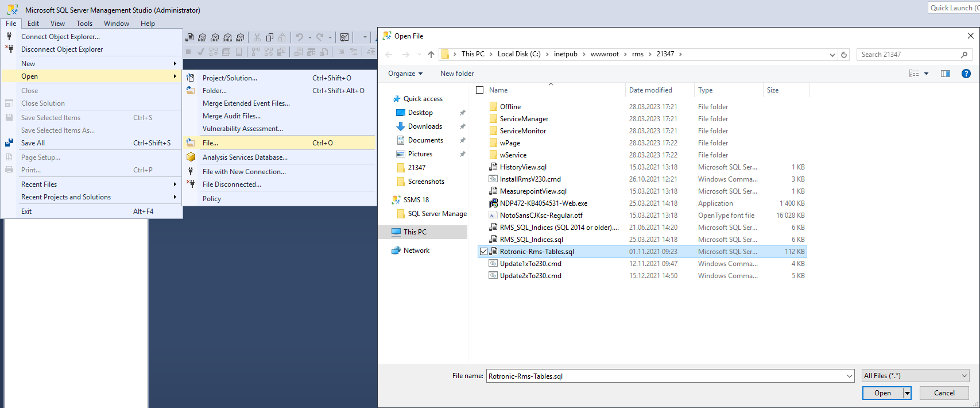This screenshot has width=980, height=408.
Task: Open the View menu
Action: (57, 24)
